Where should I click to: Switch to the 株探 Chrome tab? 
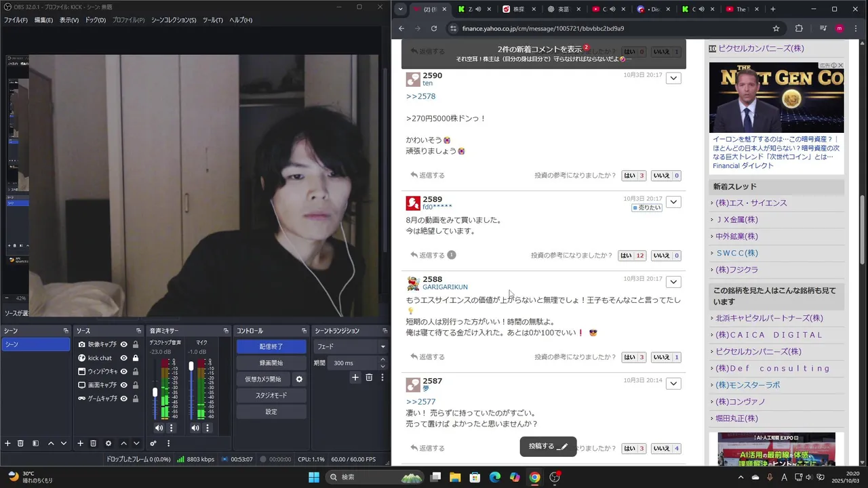(519, 9)
